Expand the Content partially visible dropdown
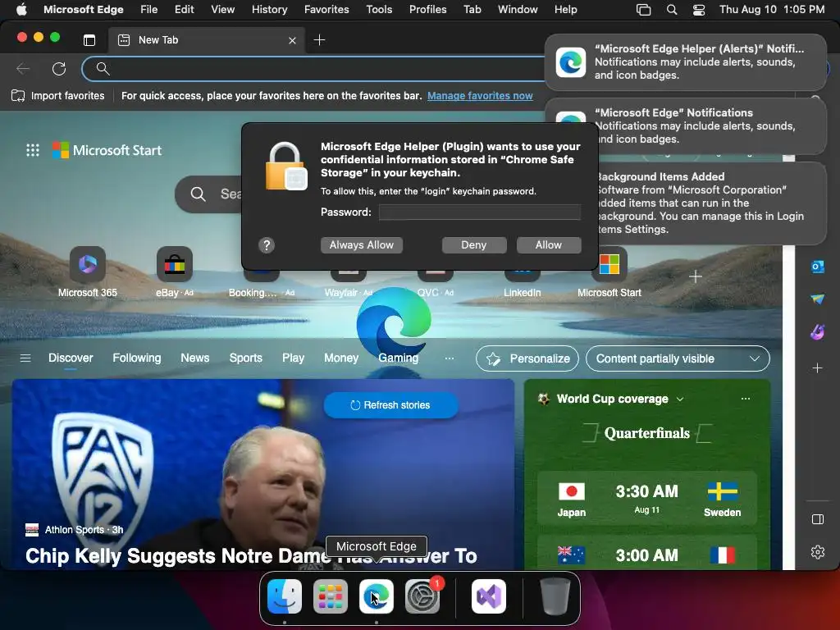Viewport: 840px width, 630px height. click(x=678, y=358)
